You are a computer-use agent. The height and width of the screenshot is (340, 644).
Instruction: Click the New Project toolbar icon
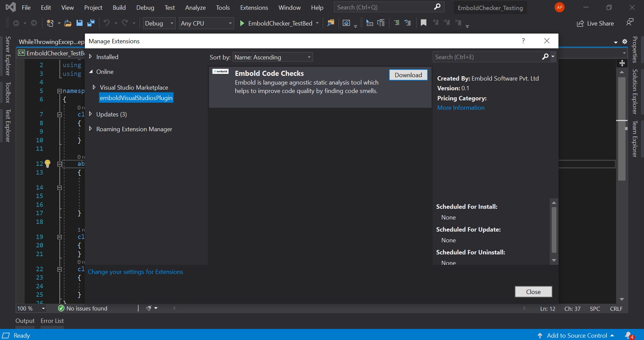[50, 23]
